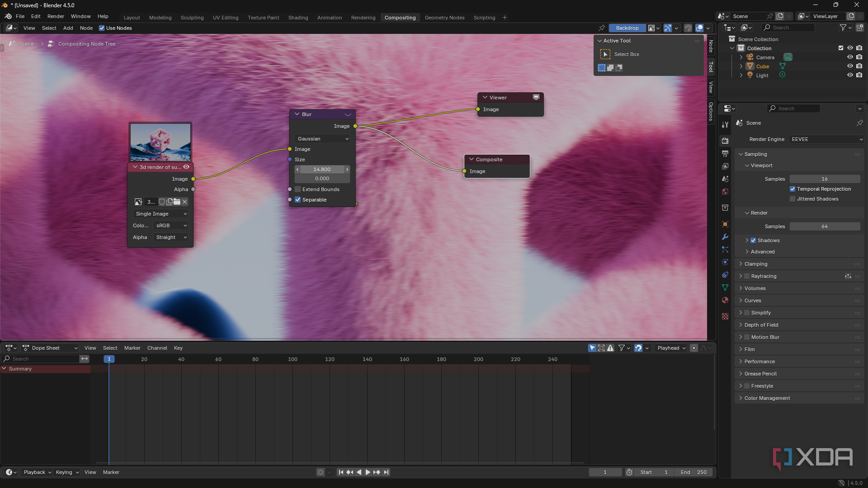Image resolution: width=868 pixels, height=488 pixels.
Task: Disable Temporal Reprojection checkbox
Action: point(793,189)
